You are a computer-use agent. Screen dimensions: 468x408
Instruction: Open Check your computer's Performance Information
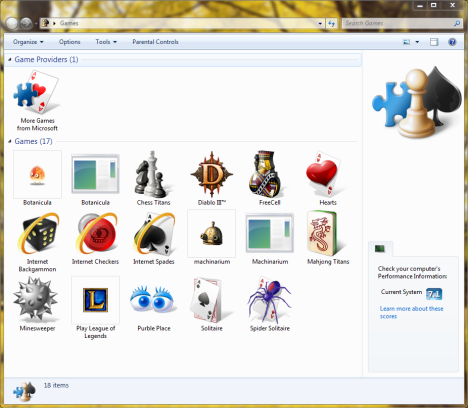tap(412, 272)
